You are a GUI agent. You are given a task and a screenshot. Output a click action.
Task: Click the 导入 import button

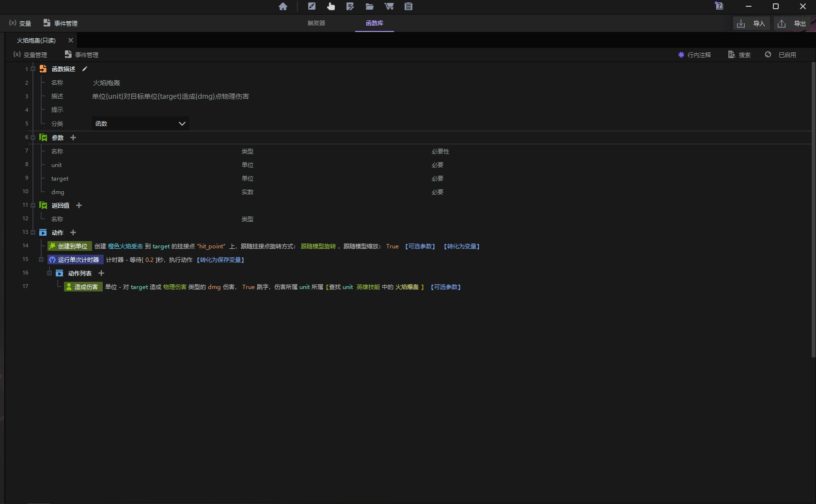[x=752, y=23]
